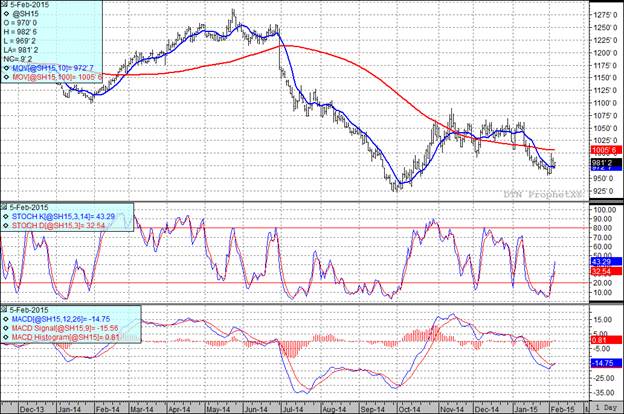Select the MACD Histogram[@SH15] legend entry
The image size is (624, 414).
coord(65,338)
